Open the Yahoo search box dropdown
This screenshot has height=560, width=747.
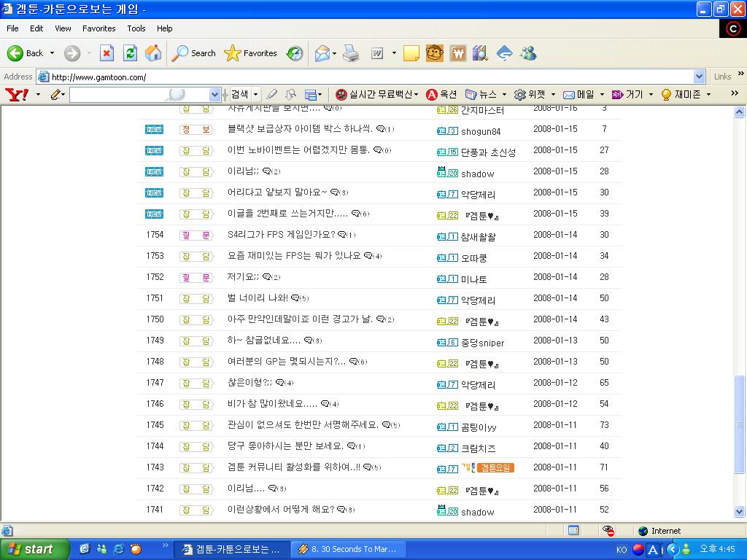(214, 95)
